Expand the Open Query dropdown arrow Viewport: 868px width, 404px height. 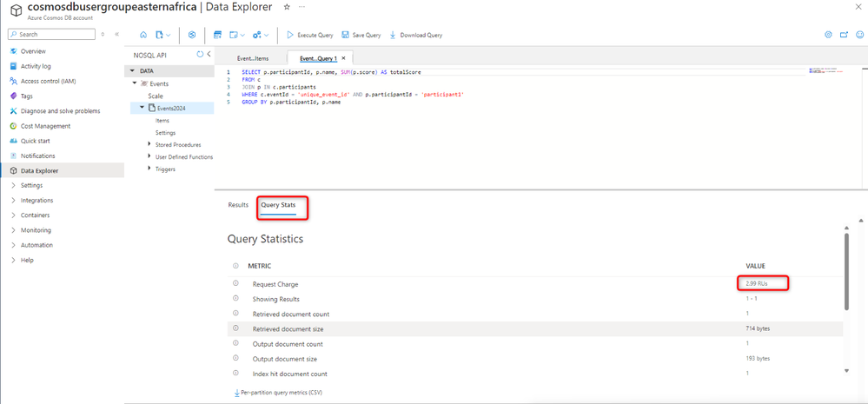[x=242, y=35]
